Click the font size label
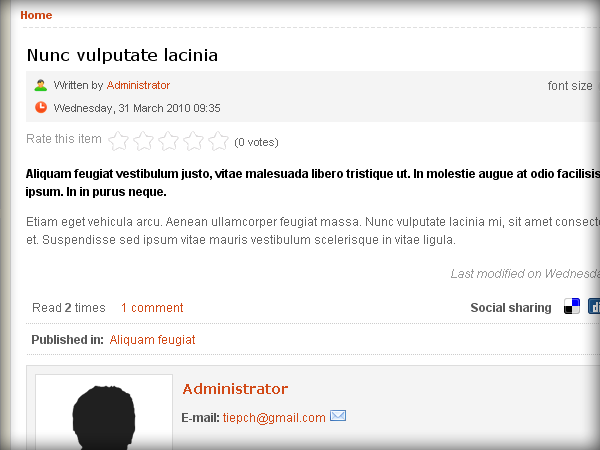Image resolution: width=600 pixels, height=450 pixels. [570, 86]
